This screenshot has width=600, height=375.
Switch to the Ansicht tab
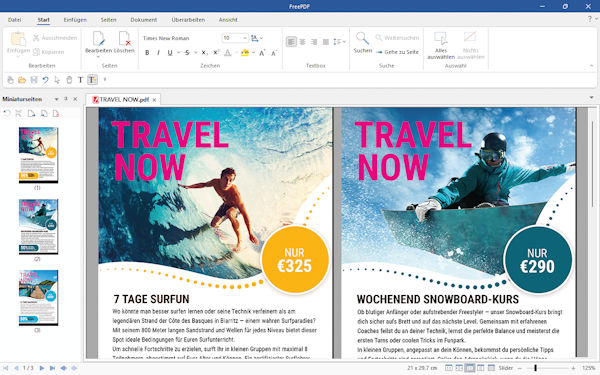pyautogui.click(x=228, y=20)
